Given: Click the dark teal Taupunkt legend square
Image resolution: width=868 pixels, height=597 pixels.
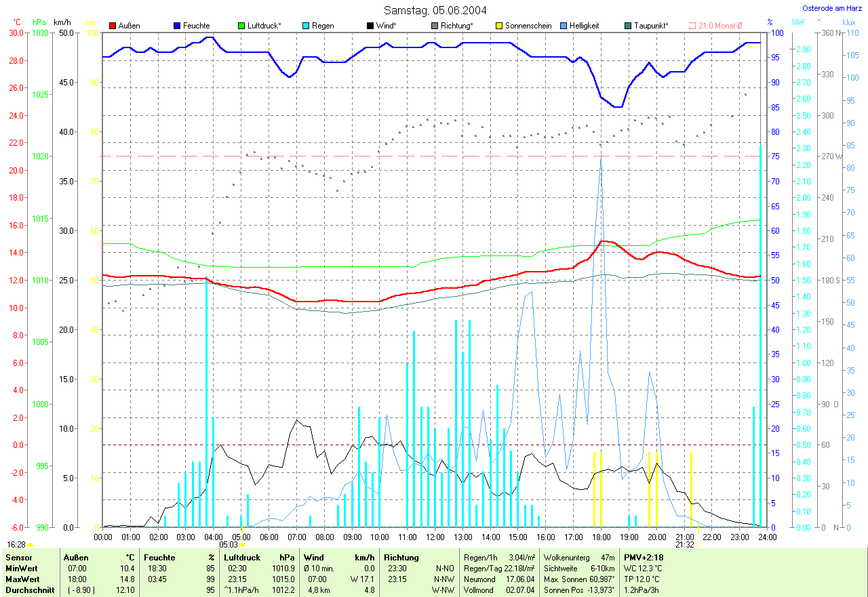Looking at the screenshot, I should click(628, 26).
